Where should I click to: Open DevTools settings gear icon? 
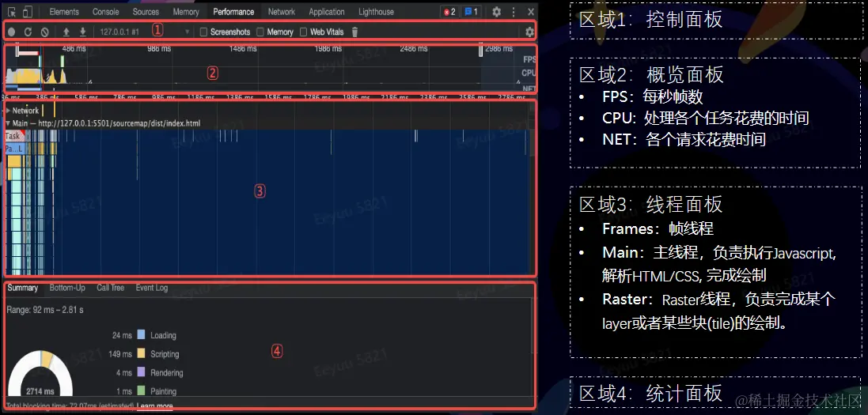click(x=497, y=12)
